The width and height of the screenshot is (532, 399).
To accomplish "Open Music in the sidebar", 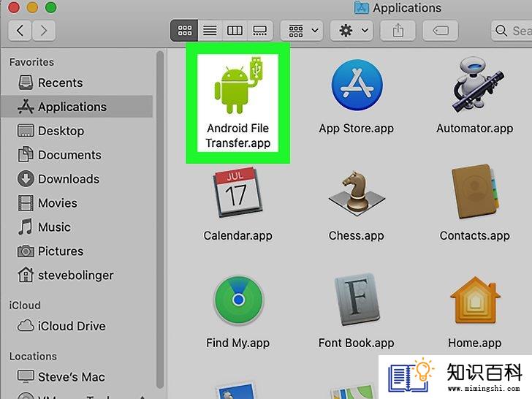I will point(77,227).
